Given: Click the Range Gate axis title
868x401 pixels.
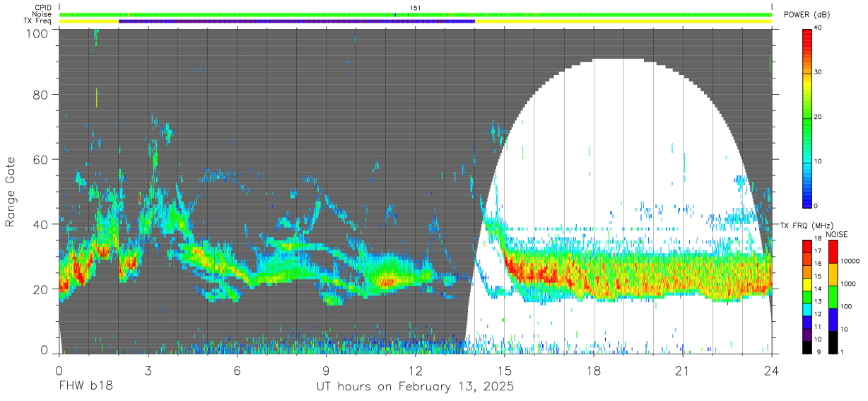Looking at the screenshot, I should [11, 190].
